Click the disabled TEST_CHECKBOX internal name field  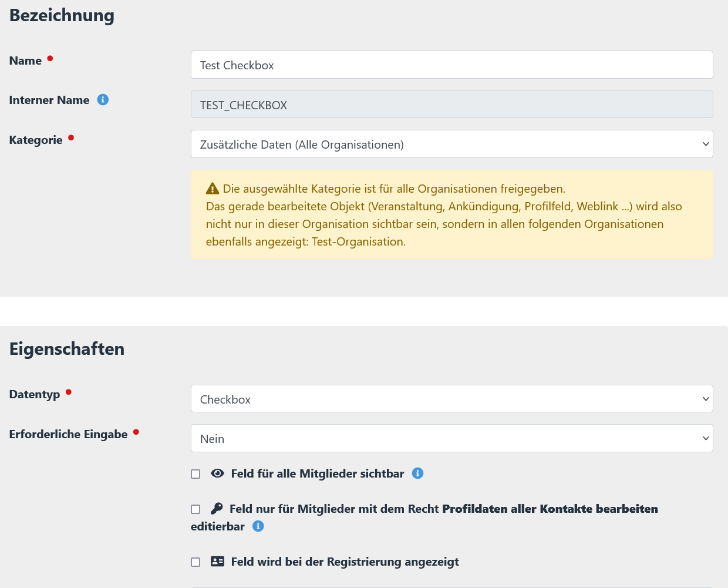coord(451,105)
